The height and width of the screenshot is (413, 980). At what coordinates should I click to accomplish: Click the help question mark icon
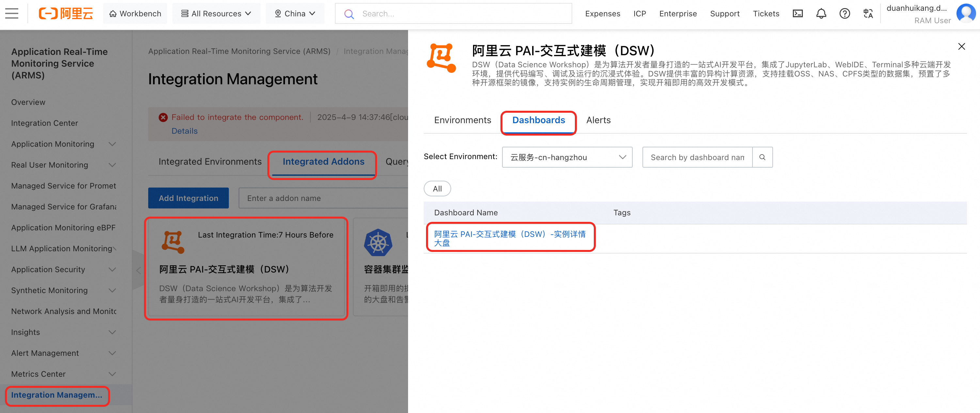[x=845, y=13]
